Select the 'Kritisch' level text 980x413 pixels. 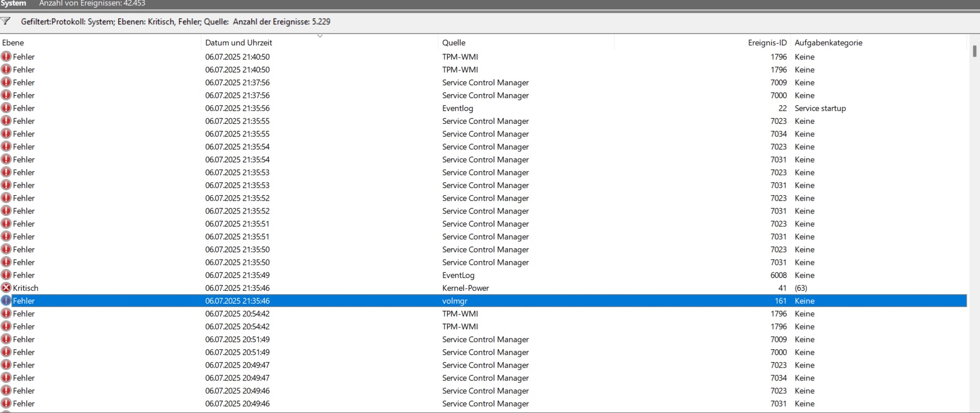coord(25,288)
